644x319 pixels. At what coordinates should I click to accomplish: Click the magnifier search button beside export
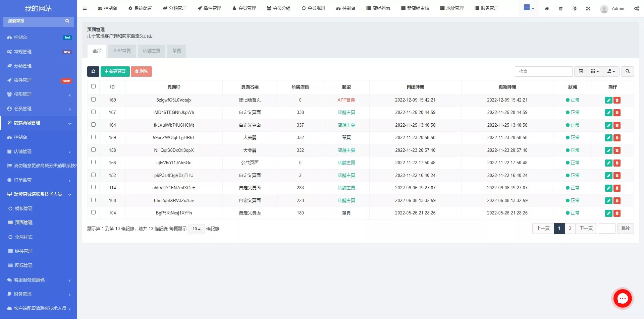(627, 71)
